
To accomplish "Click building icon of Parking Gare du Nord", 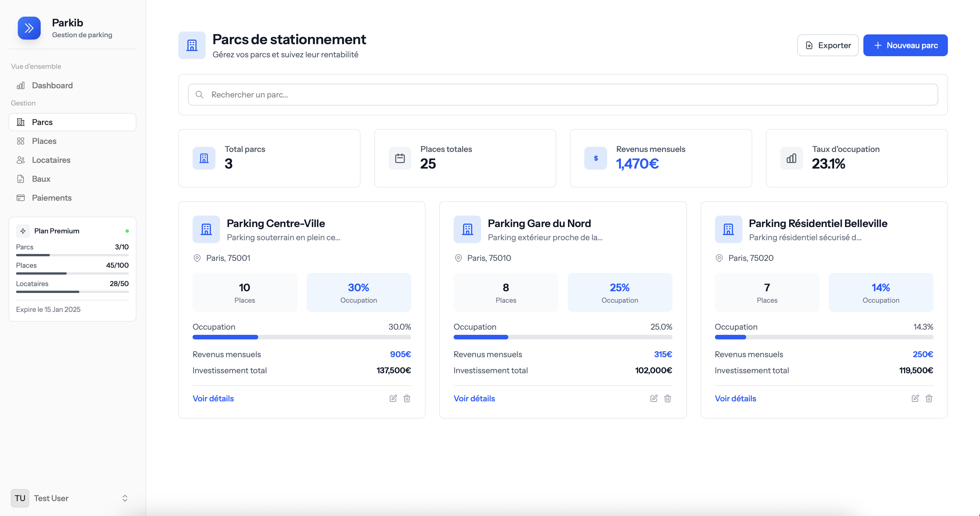I will point(467,229).
